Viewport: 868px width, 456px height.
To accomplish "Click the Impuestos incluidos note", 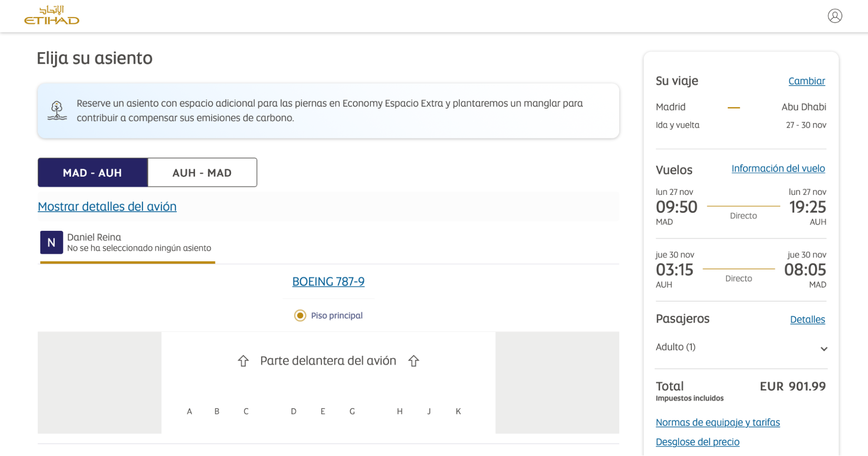I will (690, 398).
